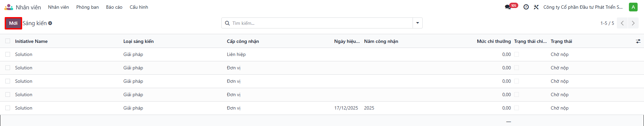This screenshot has height=126, width=644.
Task: Click Giải pháp in the 17/12/2025 row
Action: [133, 108]
